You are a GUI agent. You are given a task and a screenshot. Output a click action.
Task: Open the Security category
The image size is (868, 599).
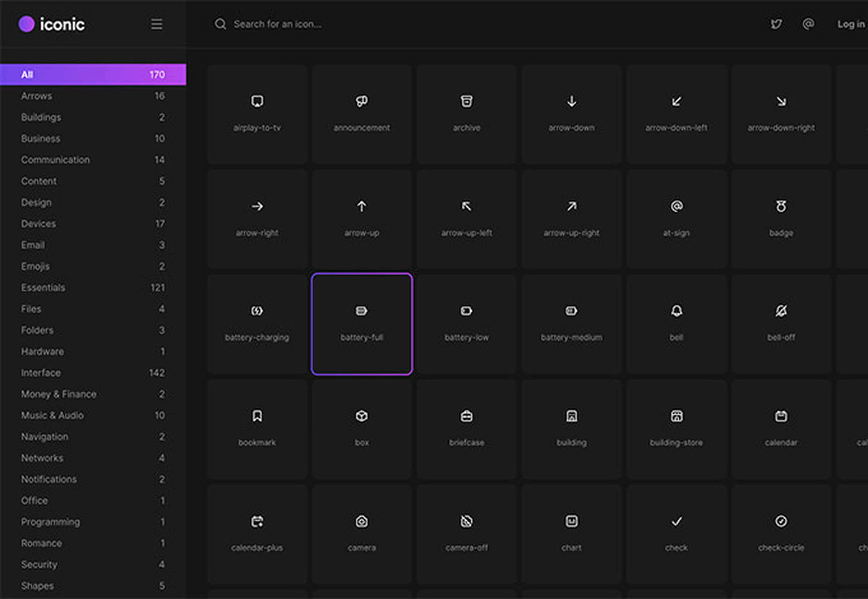pyautogui.click(x=93, y=564)
